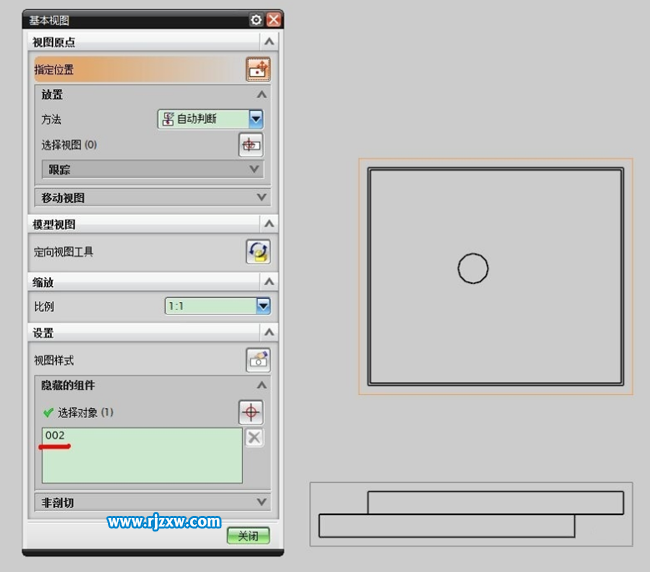Remove the listed component with the X icon
The height and width of the screenshot is (572, 650).
coord(254,437)
